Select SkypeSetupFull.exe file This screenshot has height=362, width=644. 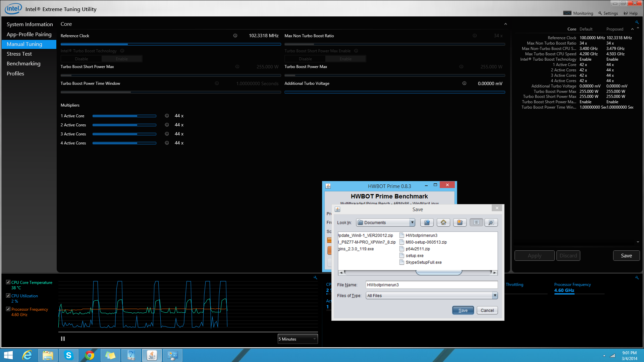pos(421,262)
